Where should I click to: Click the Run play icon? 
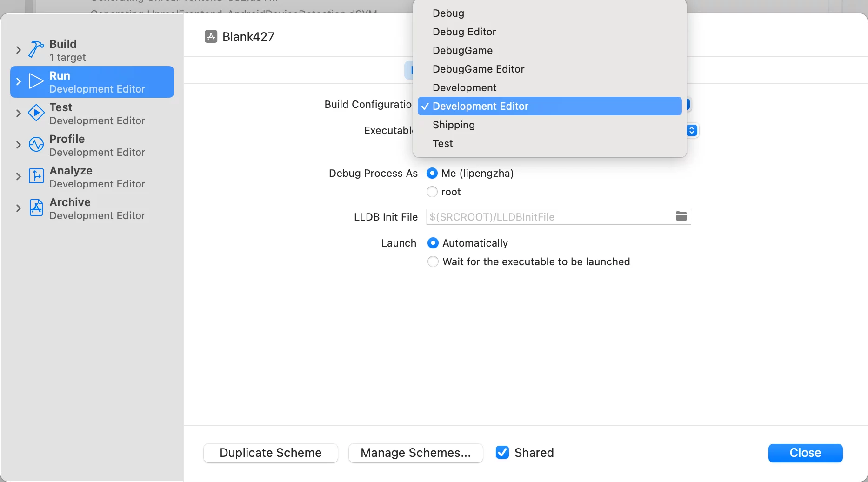coord(36,81)
